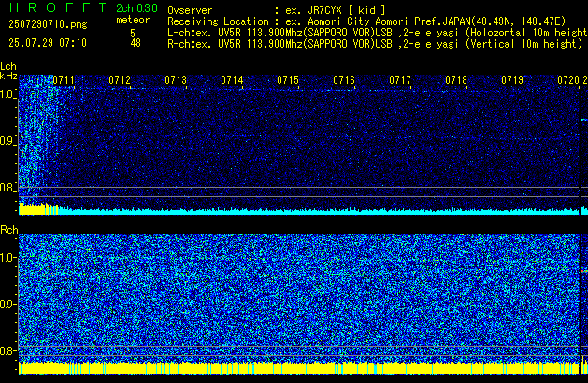Screen dimensions: 588x383
Task: Click the Lch 0.9 kHz axis label
Action: [7, 141]
